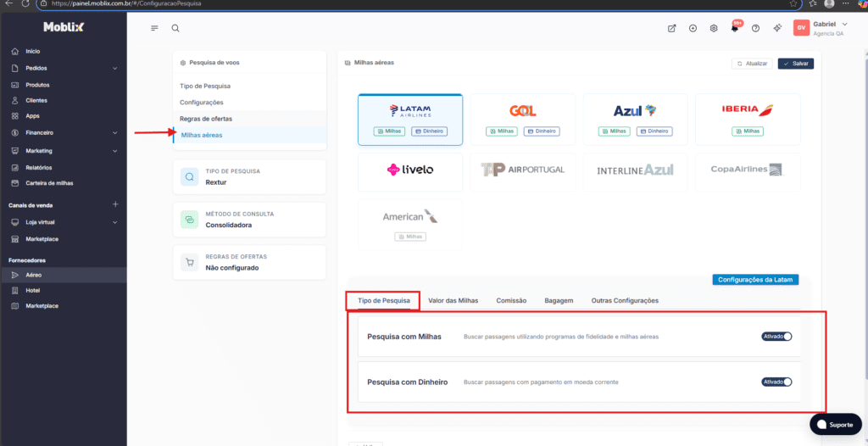
Task: Select the Livelo card
Action: [410, 172]
